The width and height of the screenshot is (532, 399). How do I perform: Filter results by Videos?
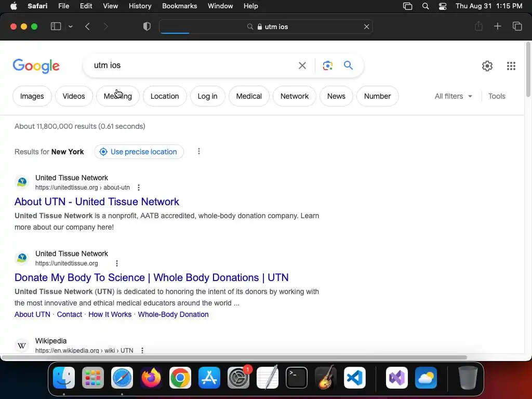74,96
